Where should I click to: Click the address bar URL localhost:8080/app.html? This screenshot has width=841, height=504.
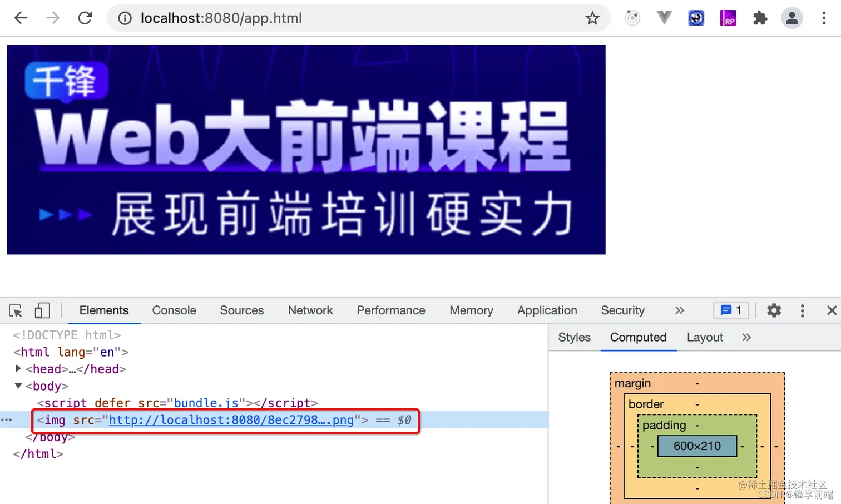221,18
